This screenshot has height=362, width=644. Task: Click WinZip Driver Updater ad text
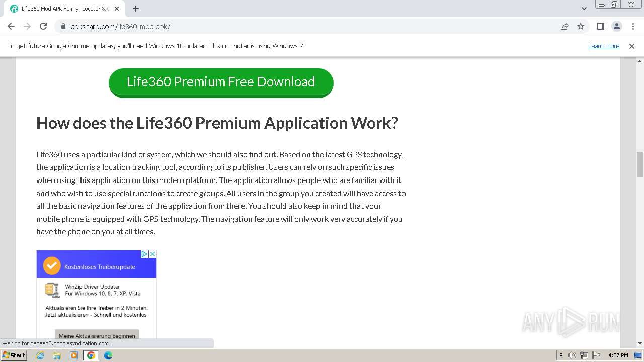(x=93, y=287)
